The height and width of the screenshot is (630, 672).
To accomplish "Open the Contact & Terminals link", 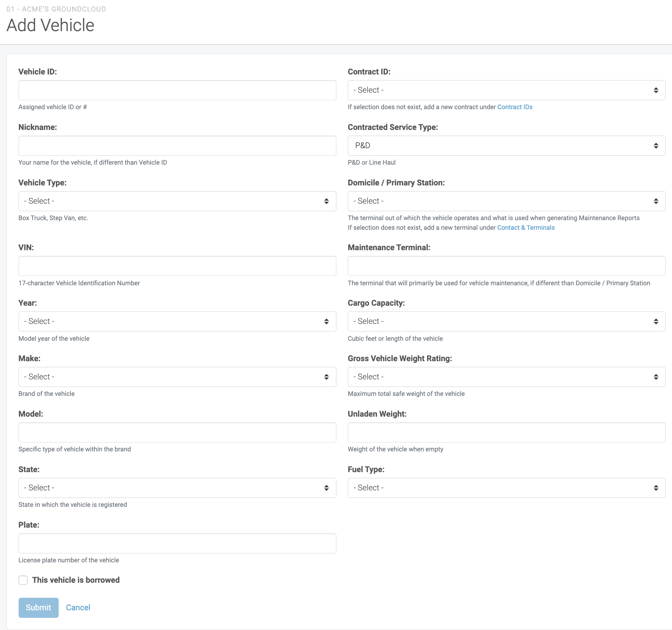I will click(x=526, y=228).
